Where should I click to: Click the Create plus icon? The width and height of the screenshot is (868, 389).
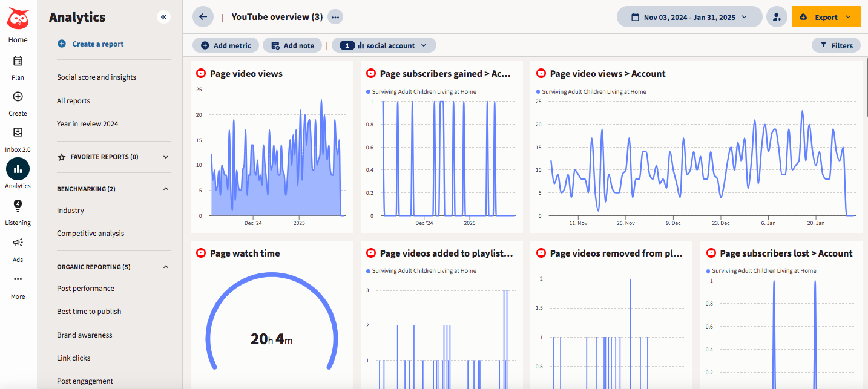click(18, 97)
